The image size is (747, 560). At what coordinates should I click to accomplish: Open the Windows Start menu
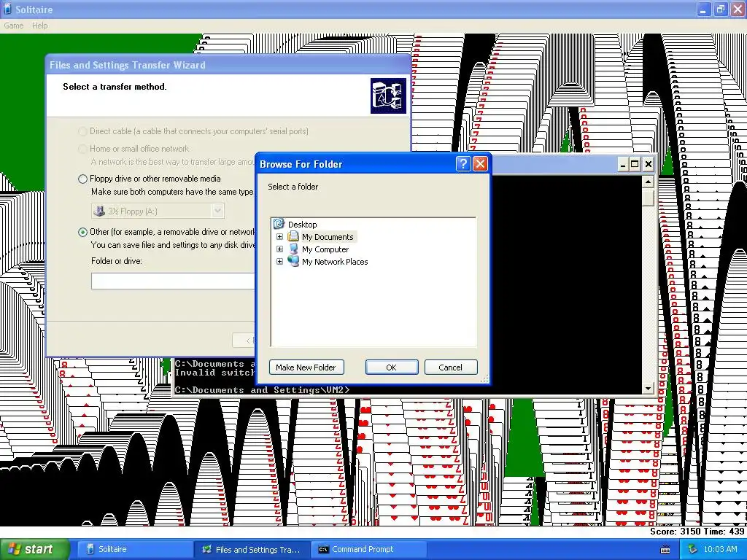click(35, 549)
